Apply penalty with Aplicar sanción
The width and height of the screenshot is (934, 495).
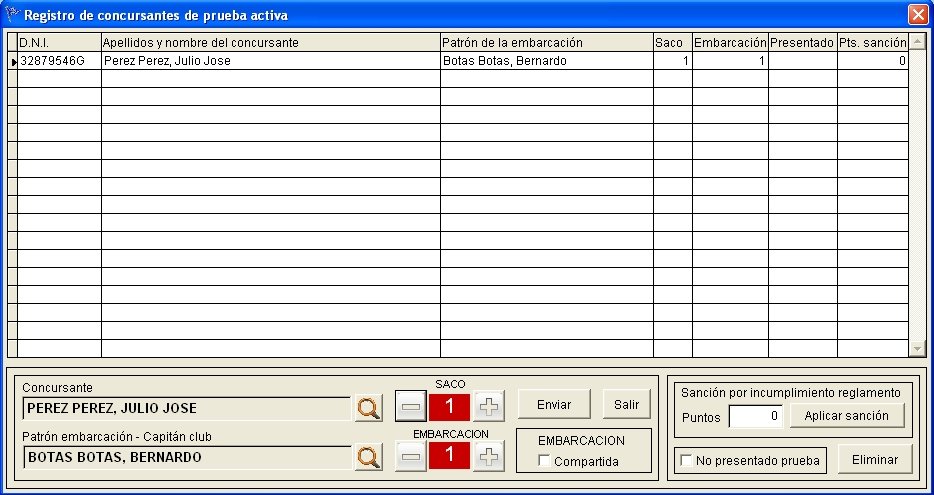click(846, 416)
